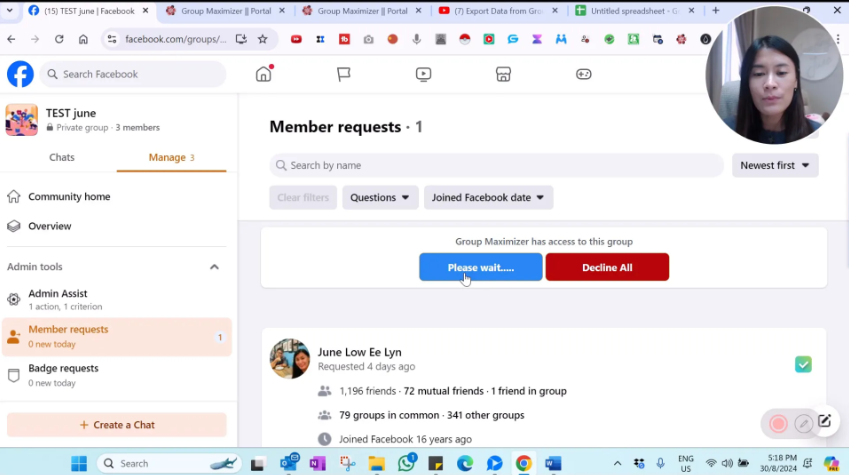849x475 pixels.
Task: Toggle the checkbox for June Low Ee Lyn
Action: pyautogui.click(x=803, y=364)
